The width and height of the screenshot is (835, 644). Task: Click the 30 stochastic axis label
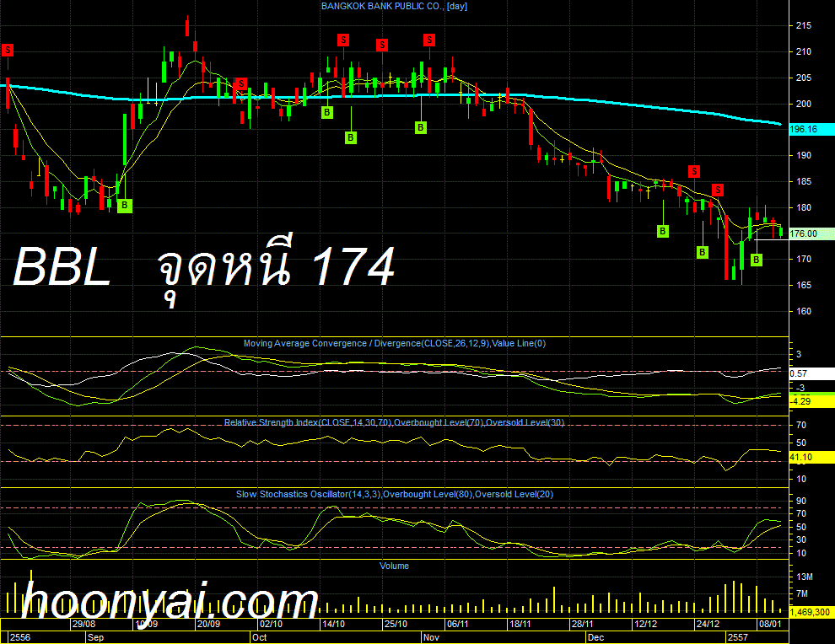pos(801,539)
